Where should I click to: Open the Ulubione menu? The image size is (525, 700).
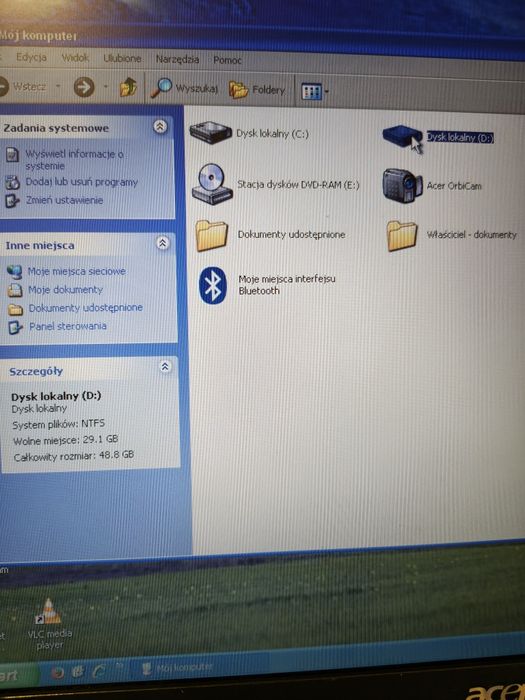pos(122,58)
